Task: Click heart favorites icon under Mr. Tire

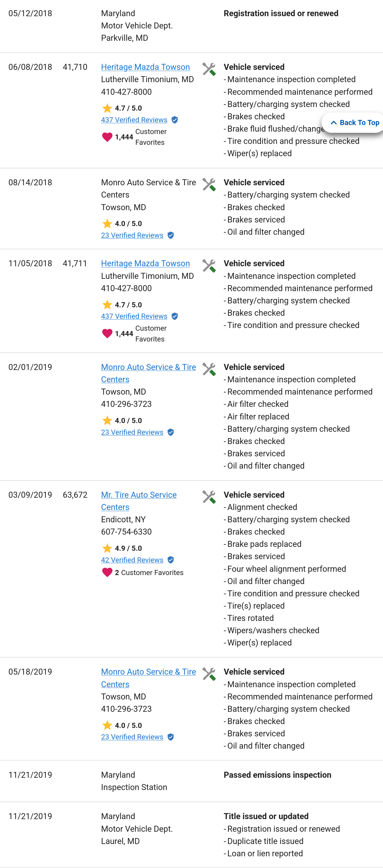Action: (107, 572)
